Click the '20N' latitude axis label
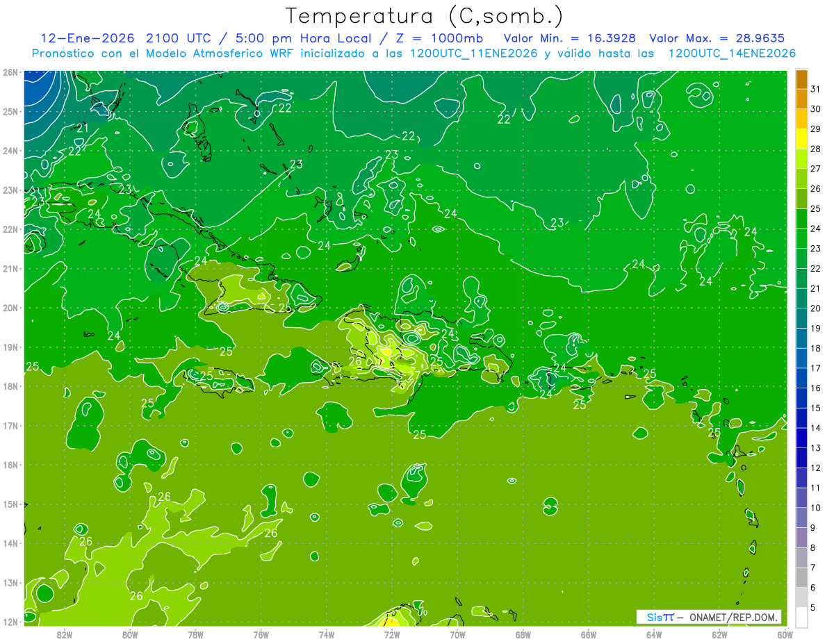 [10, 308]
